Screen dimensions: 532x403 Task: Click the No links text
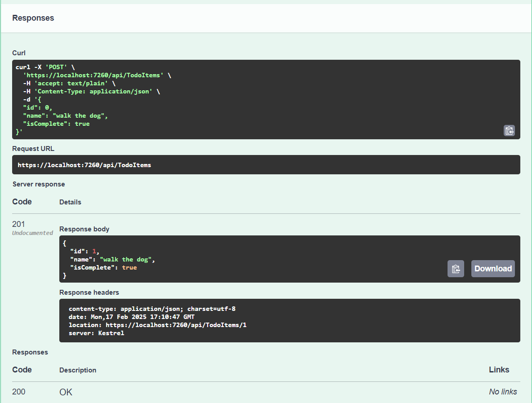503,392
